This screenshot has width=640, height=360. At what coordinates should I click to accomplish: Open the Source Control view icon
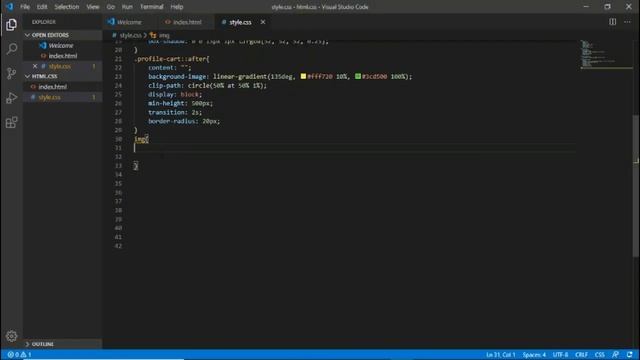pos(11,73)
